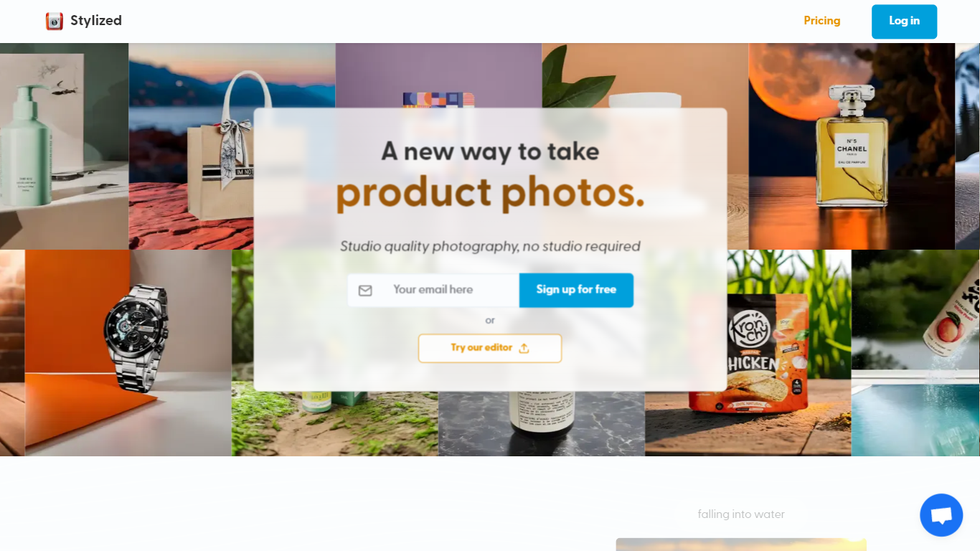This screenshot has width=980, height=551.
Task: Click the Log in button
Action: [904, 22]
